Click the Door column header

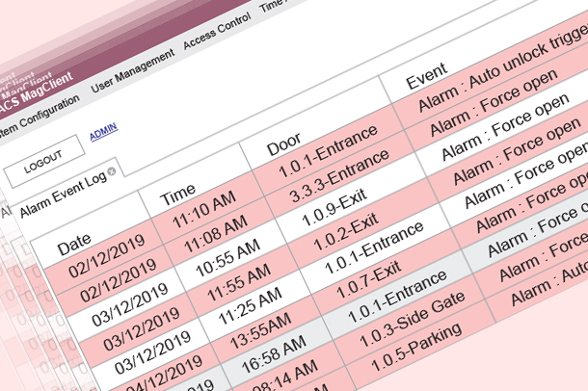[283, 144]
